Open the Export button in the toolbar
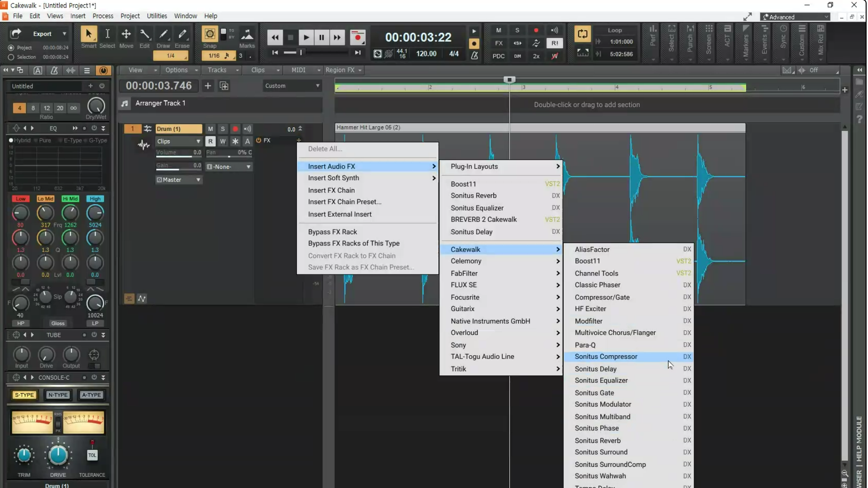This screenshot has width=868, height=488. pos(42,34)
